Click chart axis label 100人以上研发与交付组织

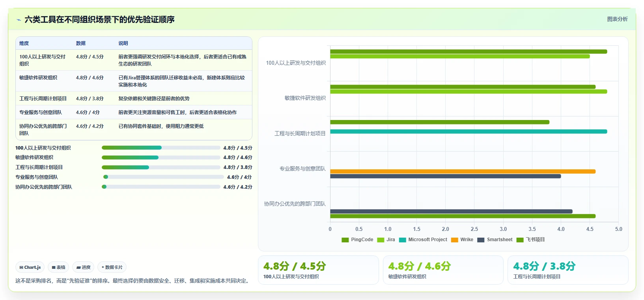pyautogui.click(x=296, y=63)
